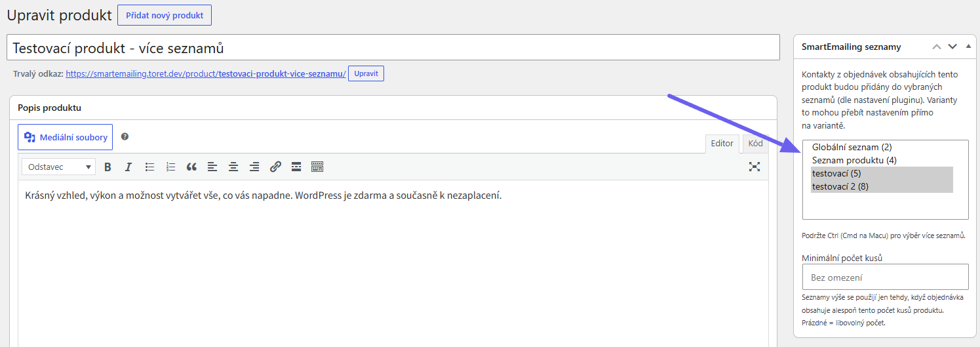Viewport: 980px width, 347px height.
Task: Insert a numbered list
Action: click(x=170, y=167)
